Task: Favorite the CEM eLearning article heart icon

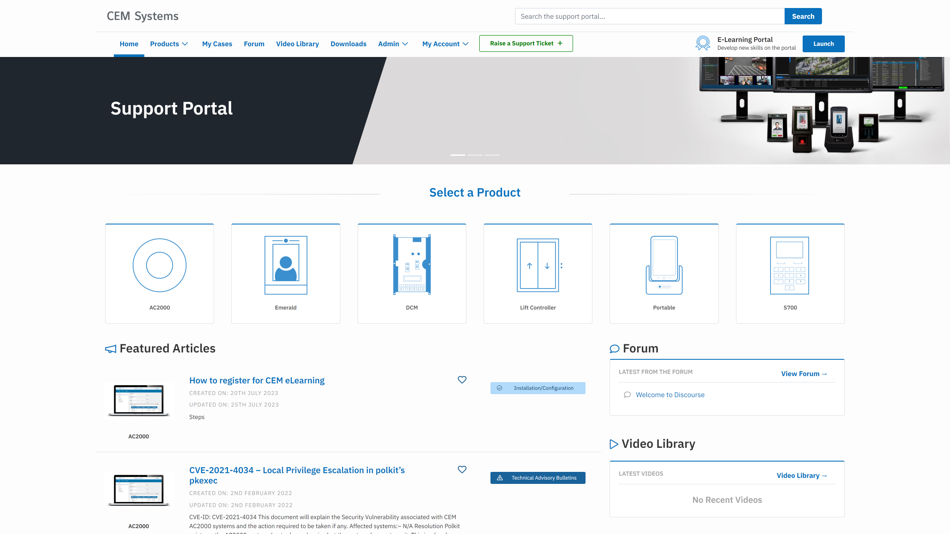Action: tap(462, 380)
